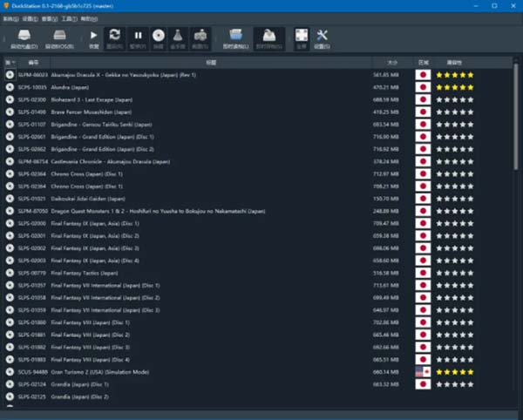Click the Start Disc toolbar icon
The width and height of the screenshot is (523, 420).
(23, 37)
